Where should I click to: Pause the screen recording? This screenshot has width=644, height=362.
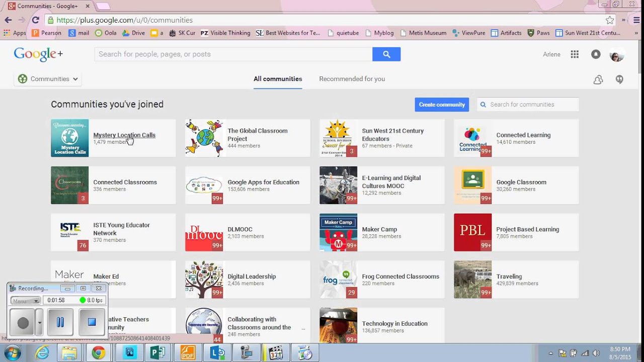pyautogui.click(x=60, y=322)
